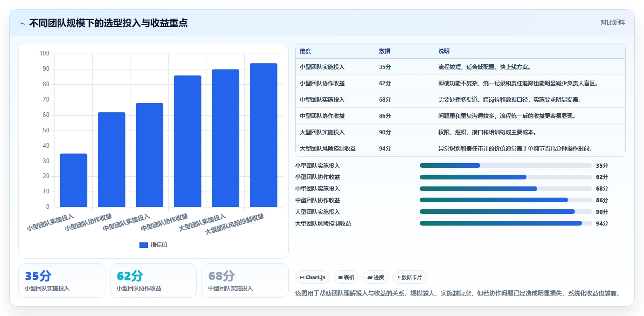644x316 pixels.
Task: Click the footer note starting 该图用于帮助团队
Action: click(458, 294)
